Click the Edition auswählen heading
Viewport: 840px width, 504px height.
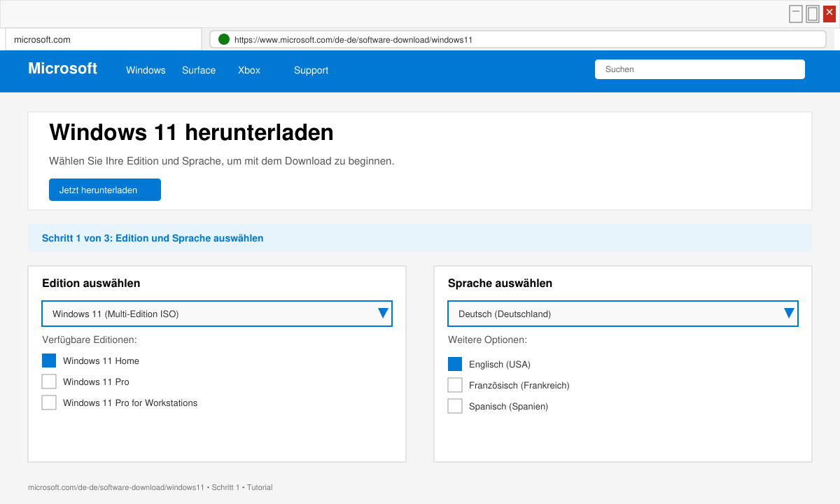tap(91, 283)
